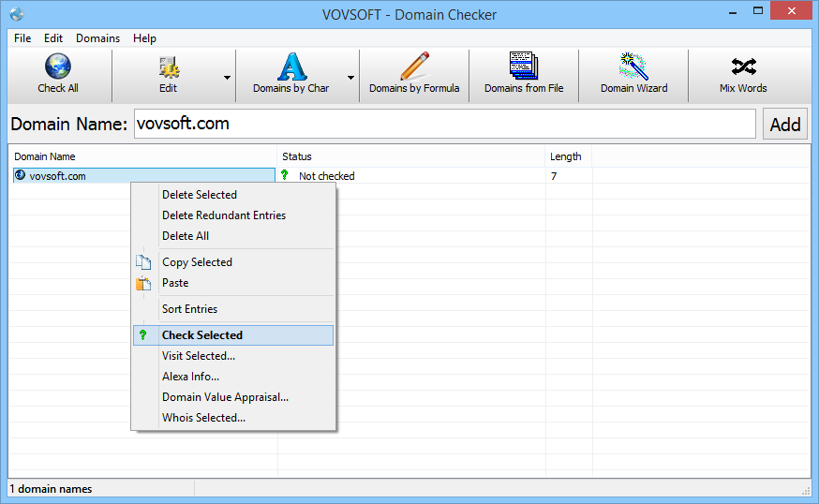Choose Check Selected from context menu
The image size is (819, 504).
point(233,335)
